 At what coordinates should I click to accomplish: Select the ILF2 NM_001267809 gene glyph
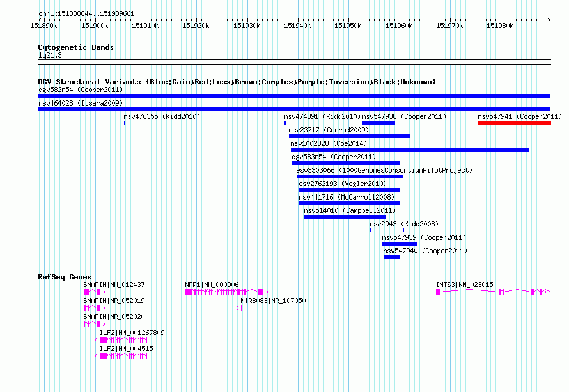tap(121, 340)
